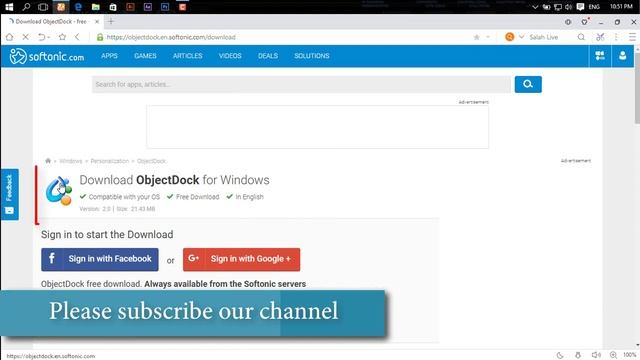Screen dimensions: 640x360
Task: Open the system volume control in the tray
Action: (x=569, y=7)
